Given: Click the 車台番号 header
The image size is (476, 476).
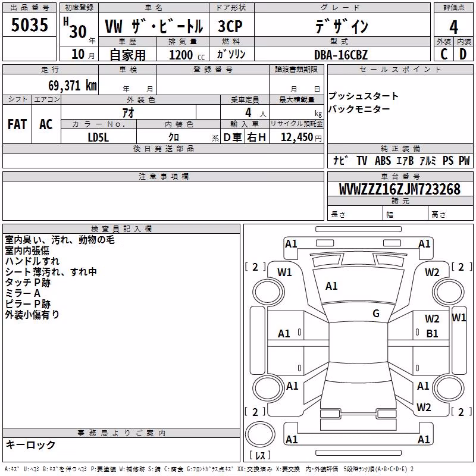Looking at the screenshot, I should click(x=400, y=176).
